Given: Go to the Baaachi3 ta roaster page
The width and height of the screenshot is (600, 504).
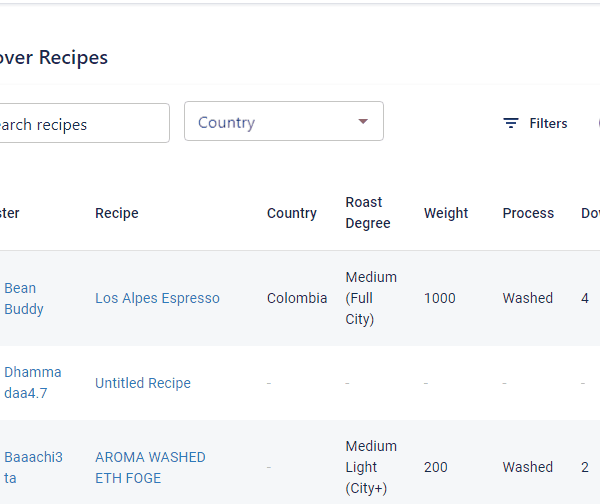Looking at the screenshot, I should coord(33,467).
